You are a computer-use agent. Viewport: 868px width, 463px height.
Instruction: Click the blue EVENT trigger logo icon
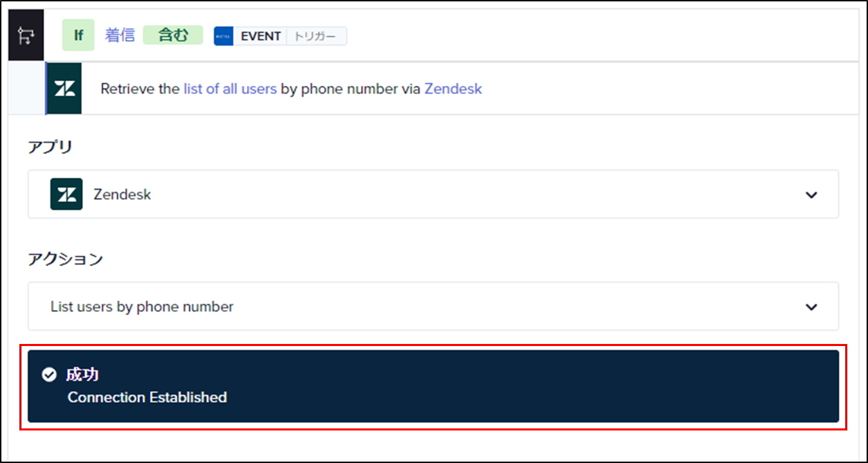[223, 36]
